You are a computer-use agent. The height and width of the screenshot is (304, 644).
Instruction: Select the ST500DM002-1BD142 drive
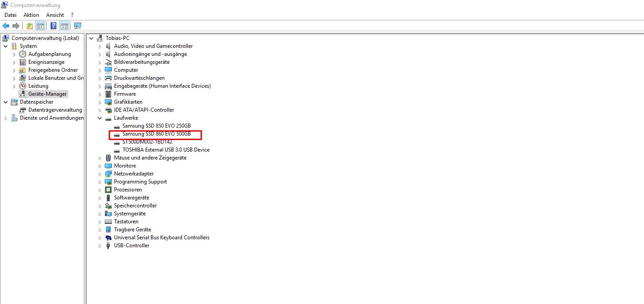click(x=147, y=142)
